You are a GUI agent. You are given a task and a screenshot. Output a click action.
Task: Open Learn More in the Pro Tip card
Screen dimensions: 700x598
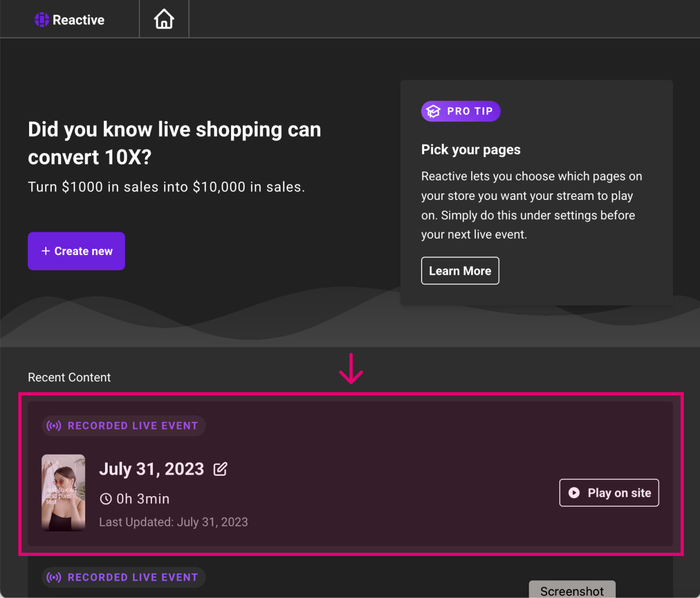click(460, 270)
